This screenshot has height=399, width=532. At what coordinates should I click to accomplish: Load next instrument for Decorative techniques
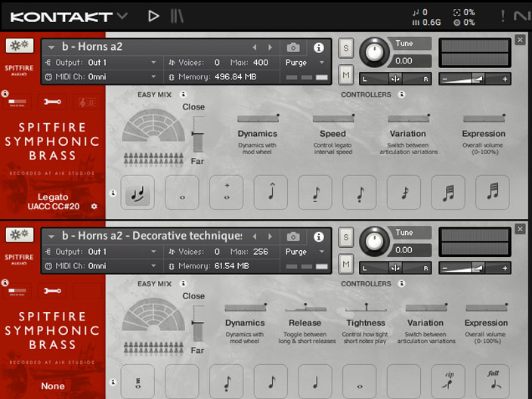(270, 237)
